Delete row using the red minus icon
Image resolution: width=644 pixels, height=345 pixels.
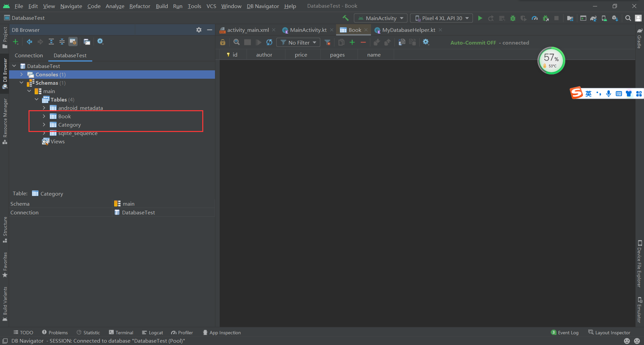tap(363, 42)
